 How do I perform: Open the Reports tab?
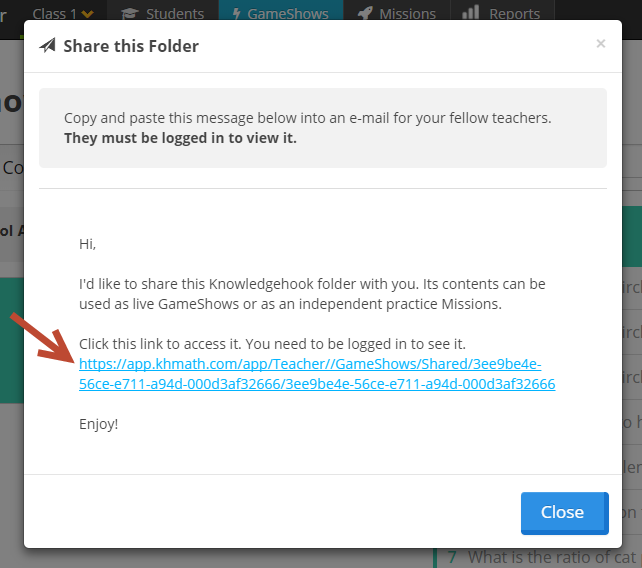502,14
